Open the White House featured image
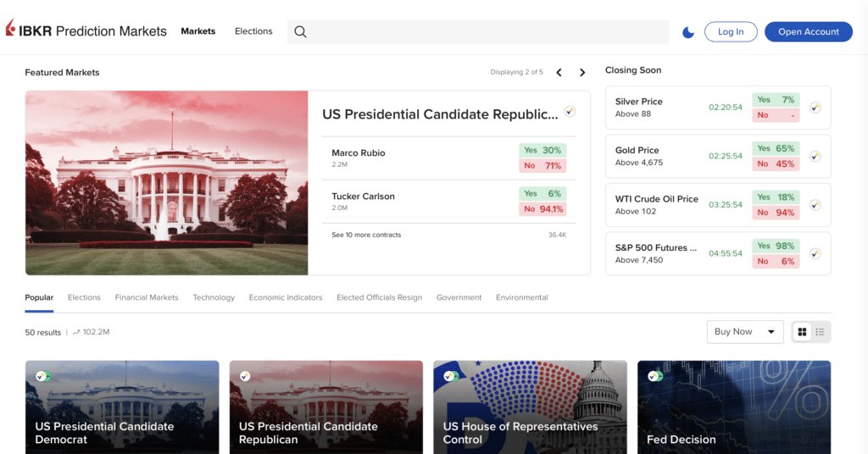The image size is (868, 454). click(167, 183)
